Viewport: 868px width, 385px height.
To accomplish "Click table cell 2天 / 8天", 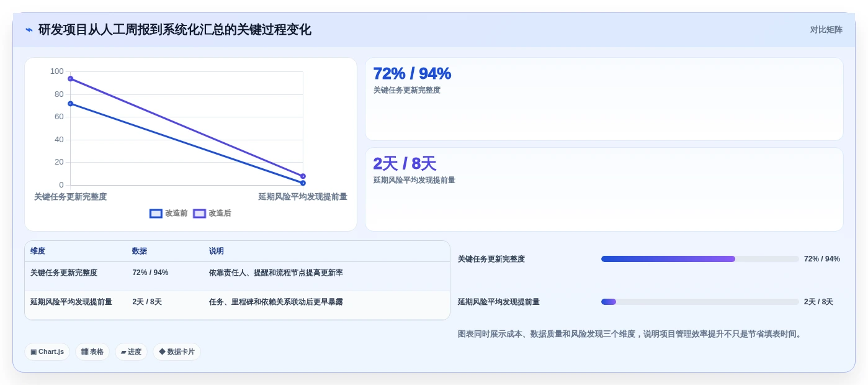I will tap(147, 302).
